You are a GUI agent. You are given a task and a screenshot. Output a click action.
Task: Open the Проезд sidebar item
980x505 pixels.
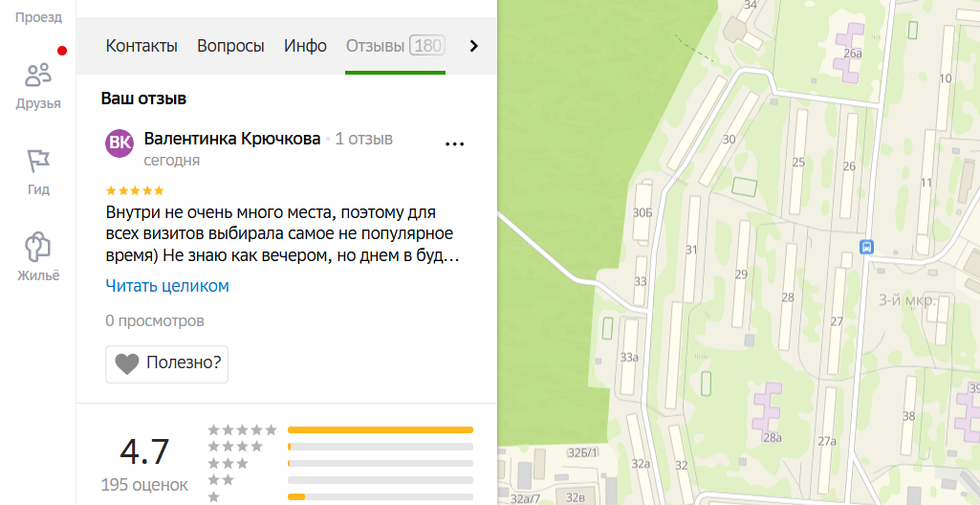tap(38, 17)
